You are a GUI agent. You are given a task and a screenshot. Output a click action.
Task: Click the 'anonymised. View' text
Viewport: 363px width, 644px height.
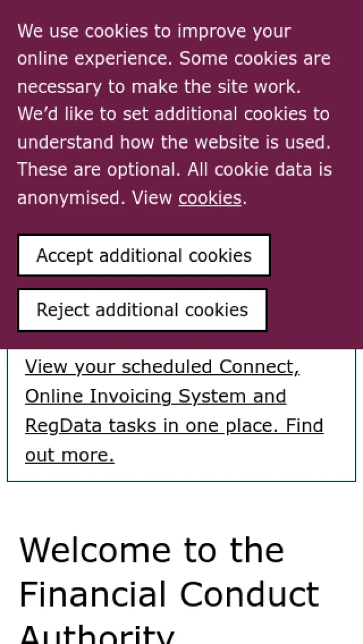tap(95, 198)
